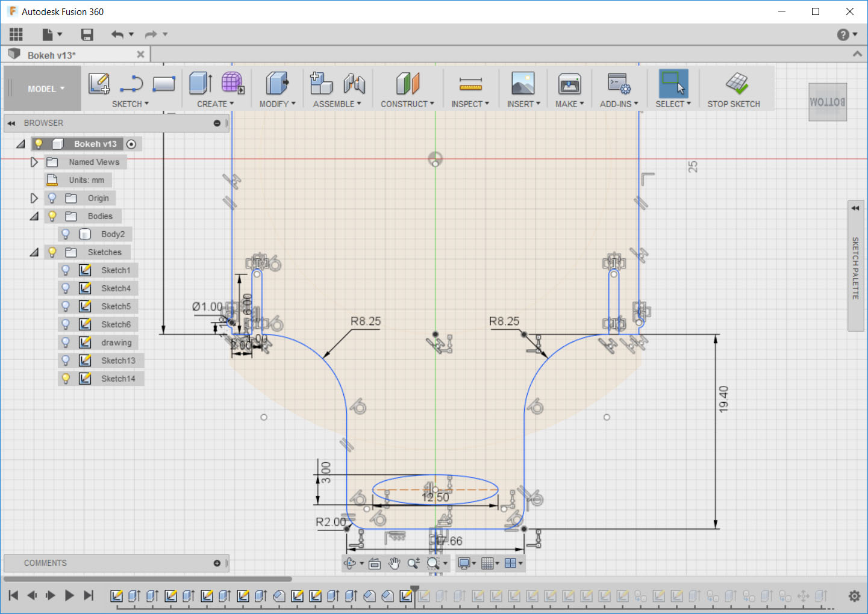Open the MODIFY menu
The width and height of the screenshot is (868, 614).
pos(278,104)
